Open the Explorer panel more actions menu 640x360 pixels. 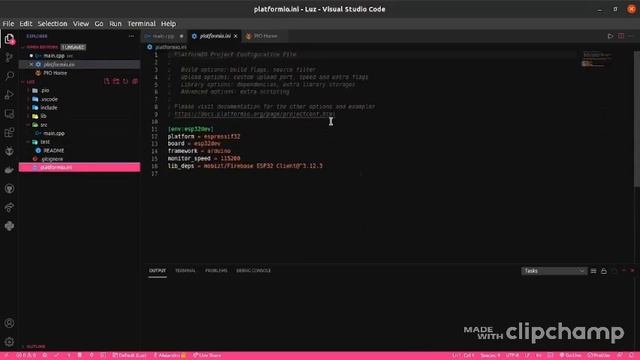(x=131, y=36)
